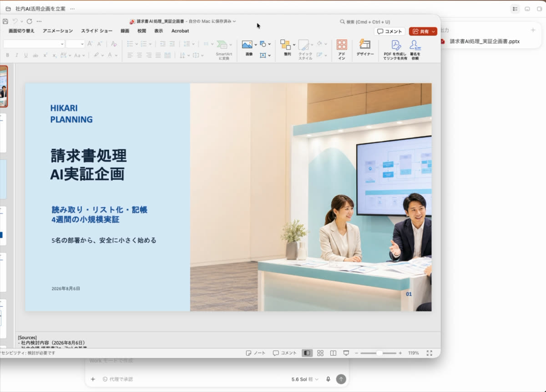Click the text direction icon
Image resolution: width=546 pixels, height=392 pixels.
pyautogui.click(x=183, y=55)
